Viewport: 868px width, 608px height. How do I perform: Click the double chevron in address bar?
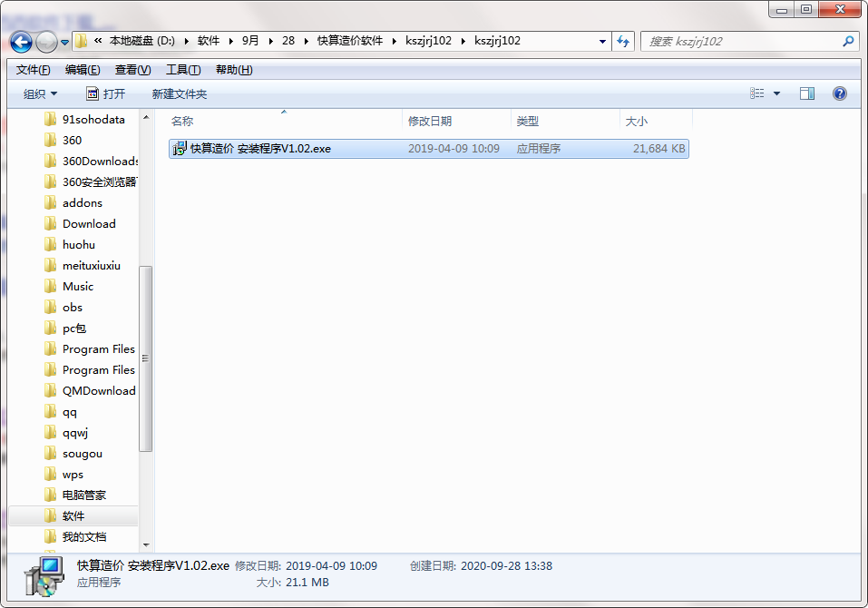coord(98,41)
